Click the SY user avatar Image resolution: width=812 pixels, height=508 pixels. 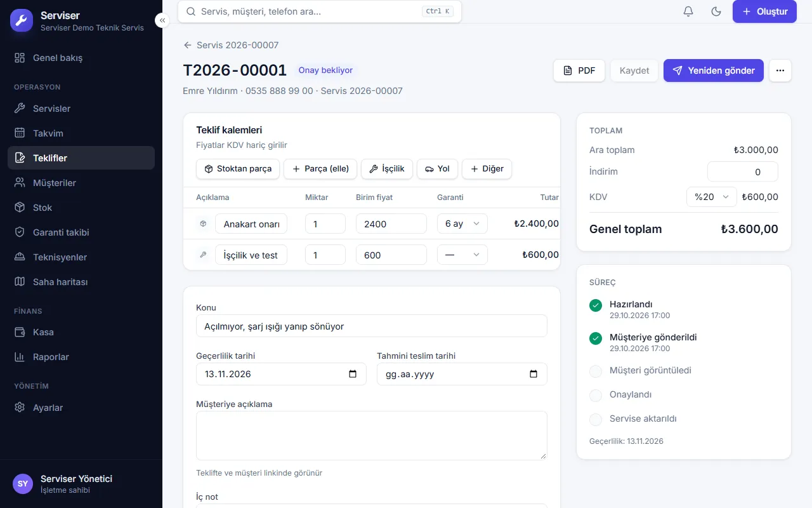[x=23, y=484]
